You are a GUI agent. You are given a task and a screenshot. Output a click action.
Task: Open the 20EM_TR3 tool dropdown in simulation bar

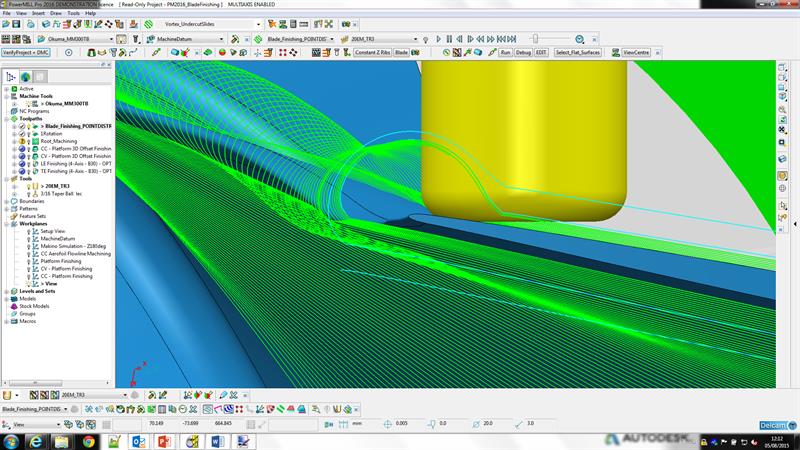pyautogui.click(x=415, y=39)
